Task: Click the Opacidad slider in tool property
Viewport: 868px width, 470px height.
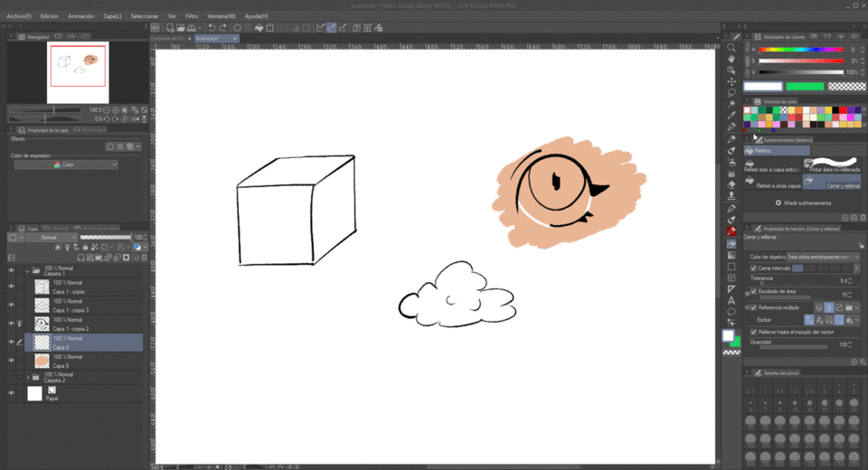Action: point(793,347)
